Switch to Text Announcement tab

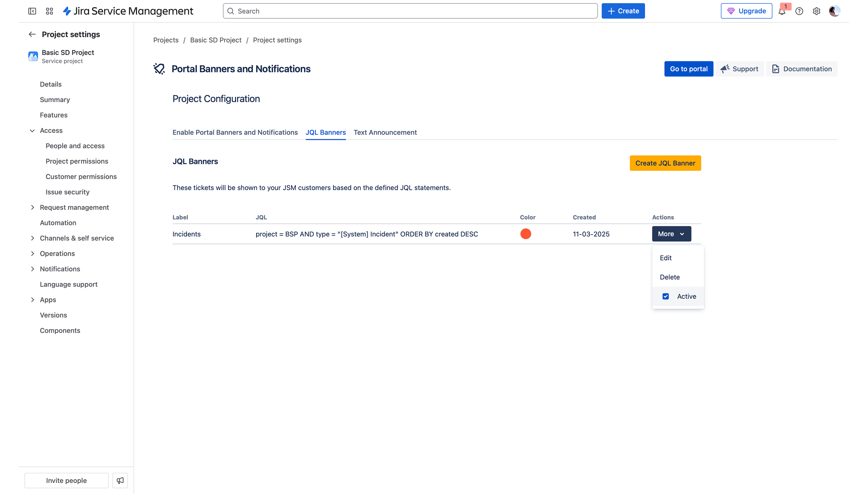[x=385, y=132]
